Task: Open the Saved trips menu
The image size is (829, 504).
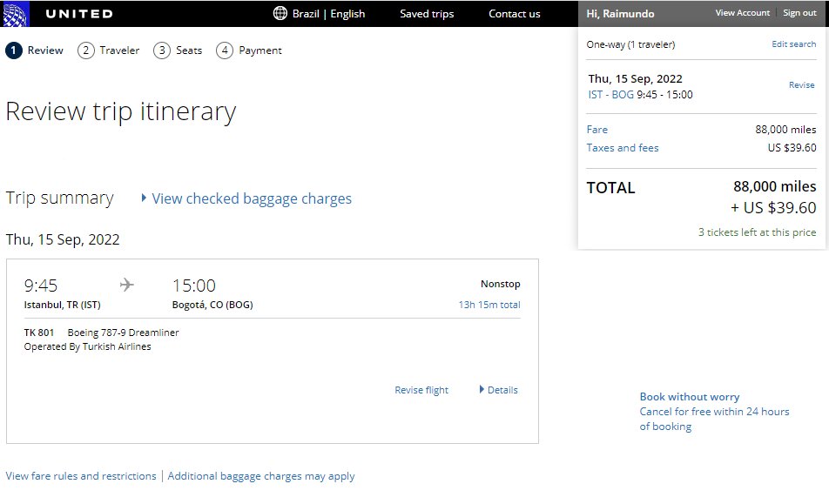Action: [427, 14]
